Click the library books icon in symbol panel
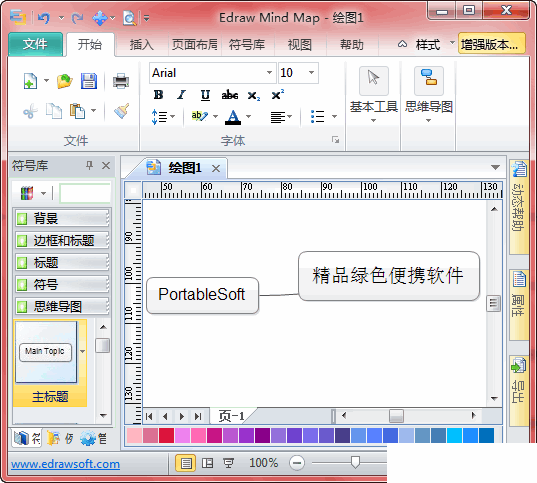 (27, 193)
